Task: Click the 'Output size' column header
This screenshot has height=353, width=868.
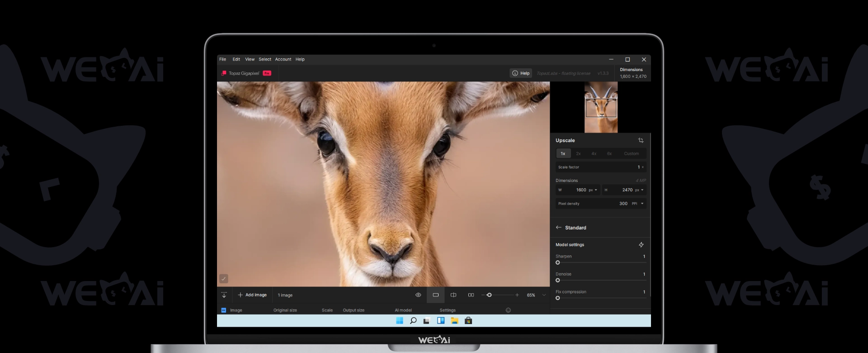Action: tap(354, 310)
